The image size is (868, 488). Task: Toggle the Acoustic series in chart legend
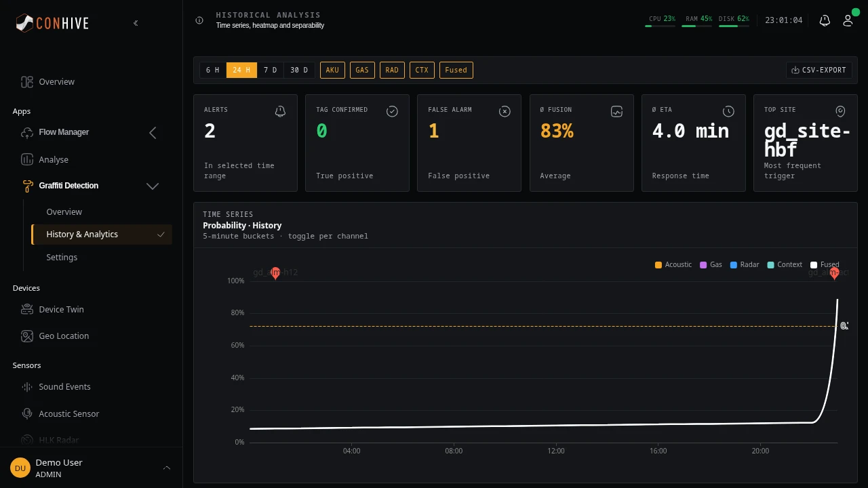(x=673, y=265)
